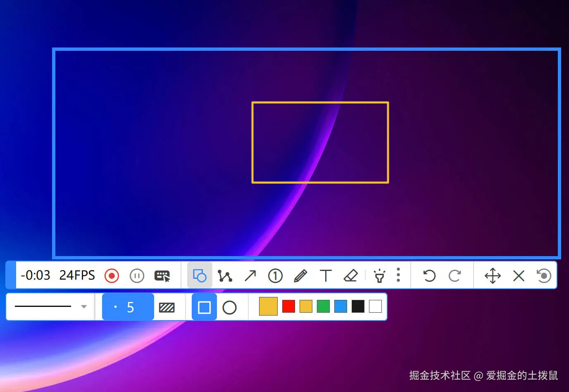Activate the pencil drawing tool
This screenshot has height=392, width=569.
coord(301,275)
